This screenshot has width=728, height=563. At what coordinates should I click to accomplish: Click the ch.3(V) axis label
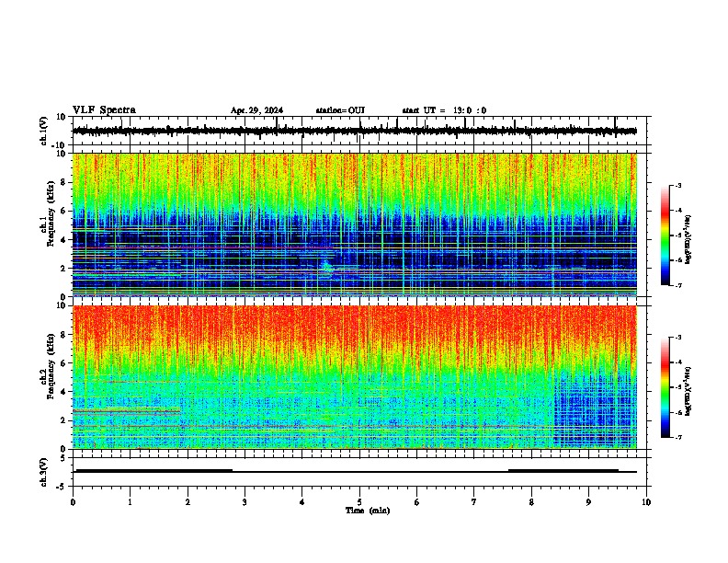44,472
